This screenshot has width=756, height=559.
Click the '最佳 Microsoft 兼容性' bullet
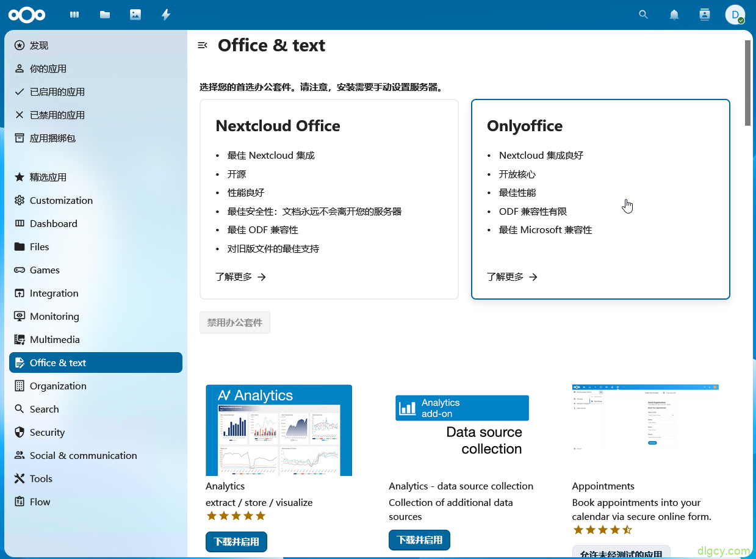tap(545, 230)
